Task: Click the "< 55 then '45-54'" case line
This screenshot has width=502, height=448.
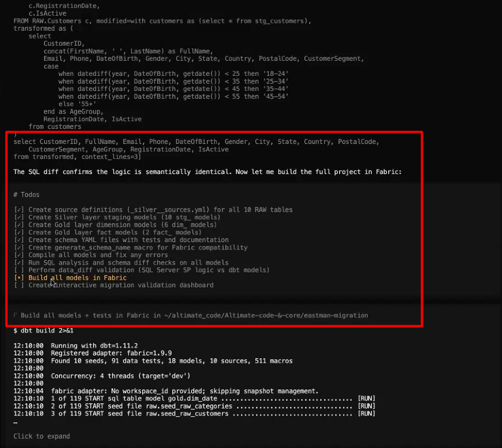Action: pyautogui.click(x=173, y=97)
